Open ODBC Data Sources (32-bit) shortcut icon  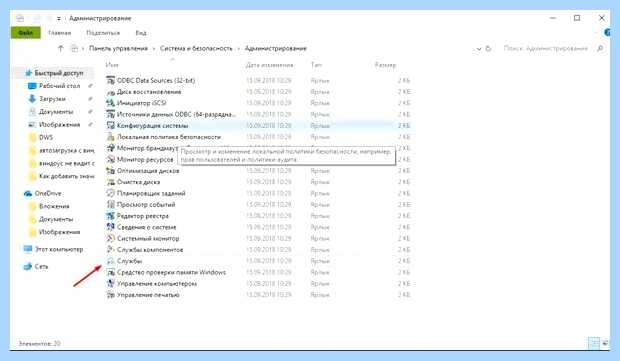(111, 80)
